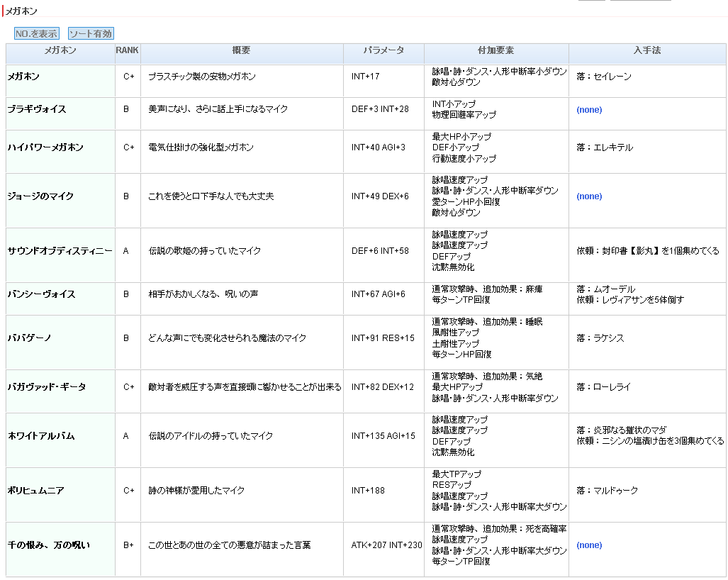Click the 付加要素 column header
This screenshot has width=728, height=580.
[x=496, y=51]
